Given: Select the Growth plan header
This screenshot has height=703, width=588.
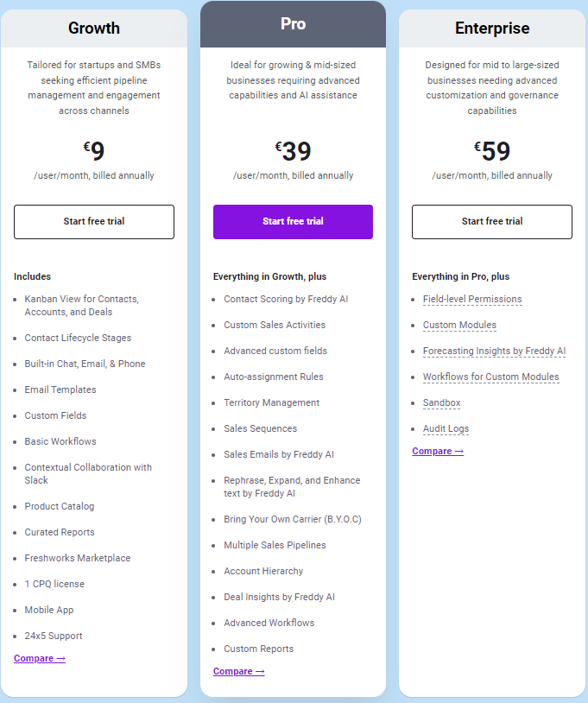Looking at the screenshot, I should coord(94,28).
